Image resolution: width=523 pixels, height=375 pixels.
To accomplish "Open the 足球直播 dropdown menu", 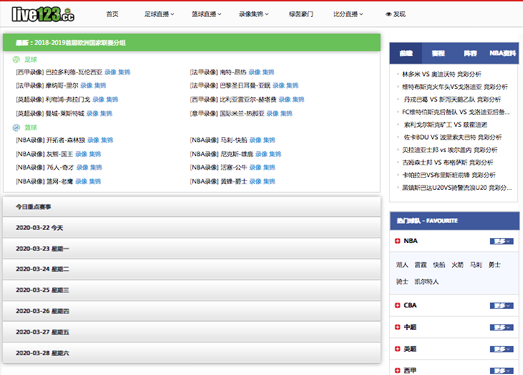I will [159, 14].
